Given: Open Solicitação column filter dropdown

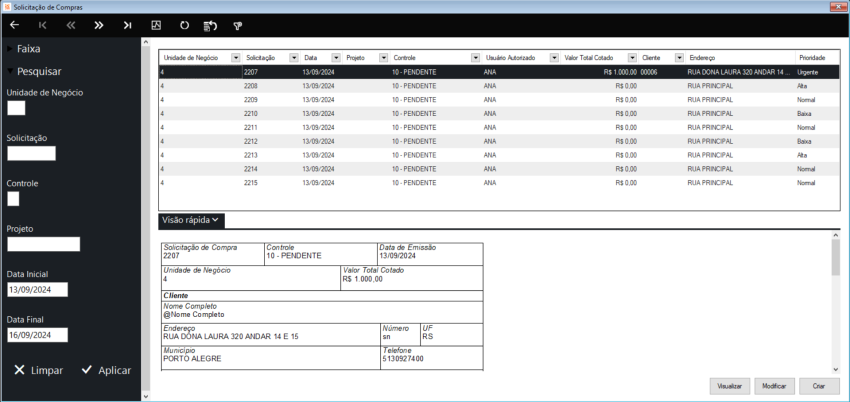Looking at the screenshot, I should [x=294, y=57].
